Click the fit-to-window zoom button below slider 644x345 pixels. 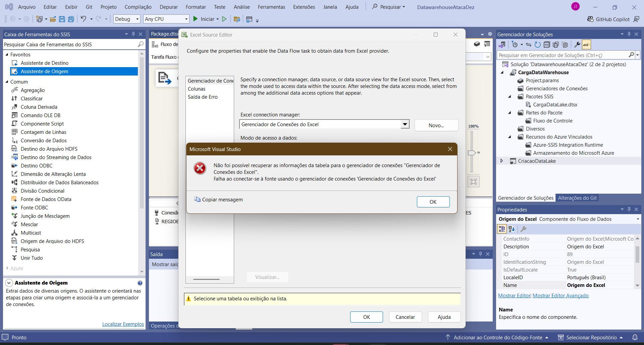473,182
